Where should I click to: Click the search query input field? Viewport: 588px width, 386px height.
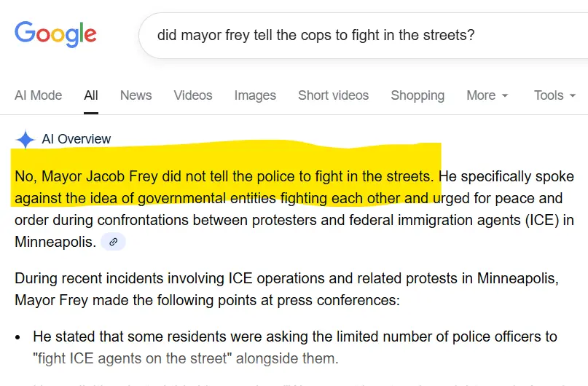click(350, 34)
